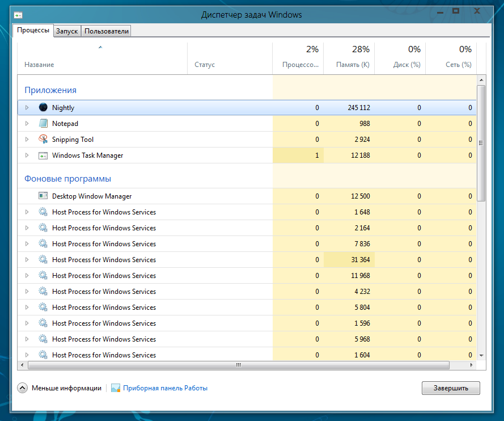The image size is (504, 421).
Task: Expand the Host Process row using 5 804 K
Action: (27, 307)
